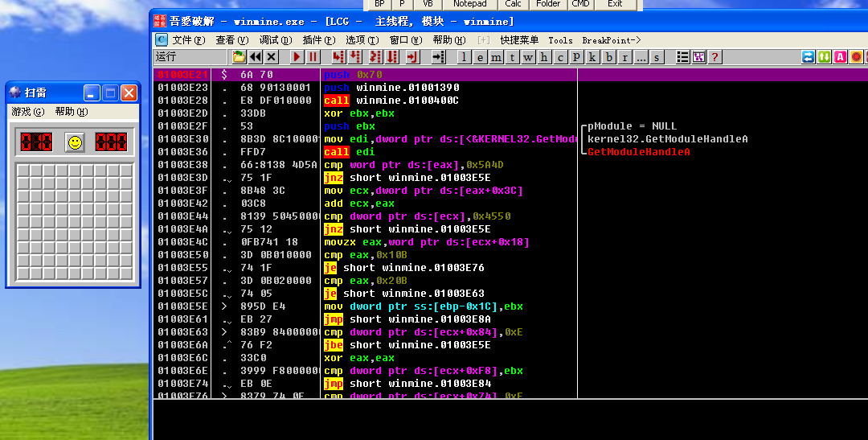Step over with the second red step icon
Viewport: 868px width, 440px height.
355,56
